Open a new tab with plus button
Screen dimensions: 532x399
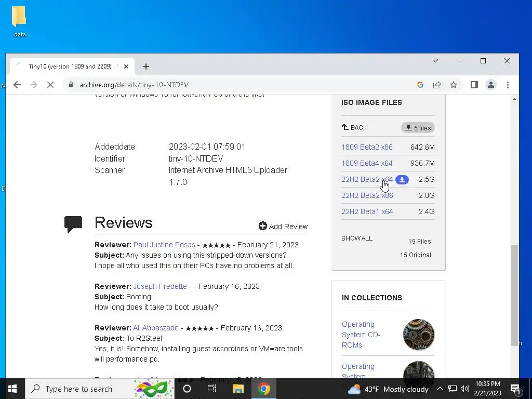click(146, 66)
